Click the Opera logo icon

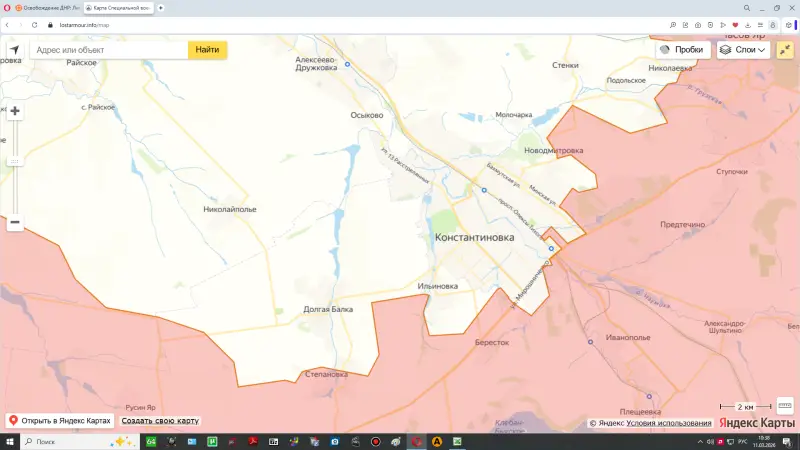tap(7, 8)
